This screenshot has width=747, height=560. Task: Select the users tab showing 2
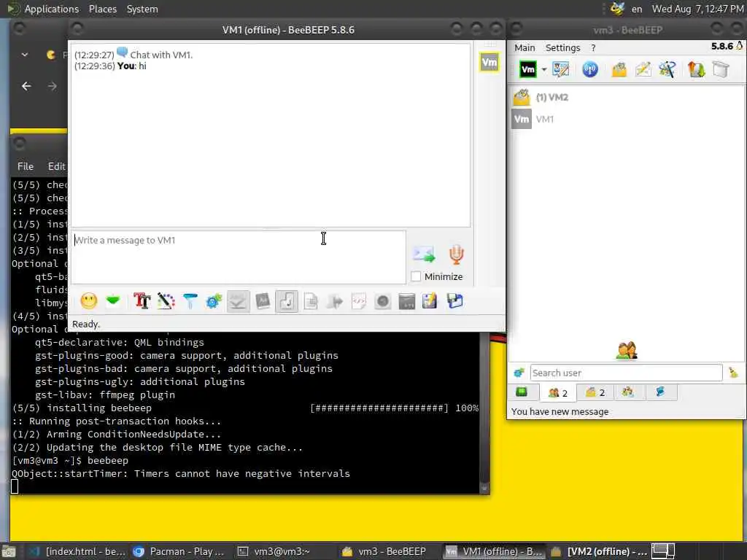click(558, 392)
